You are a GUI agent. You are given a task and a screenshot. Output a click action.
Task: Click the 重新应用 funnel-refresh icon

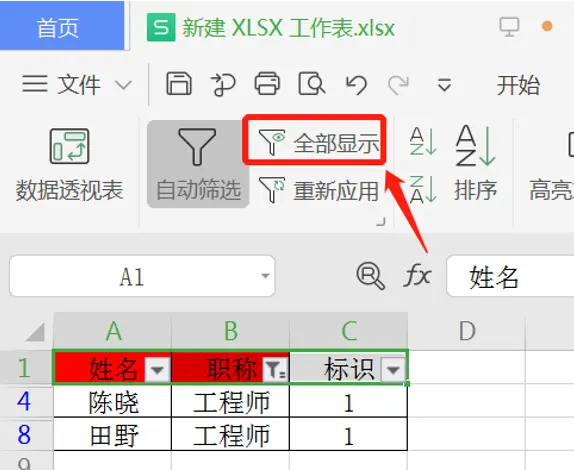point(272,190)
